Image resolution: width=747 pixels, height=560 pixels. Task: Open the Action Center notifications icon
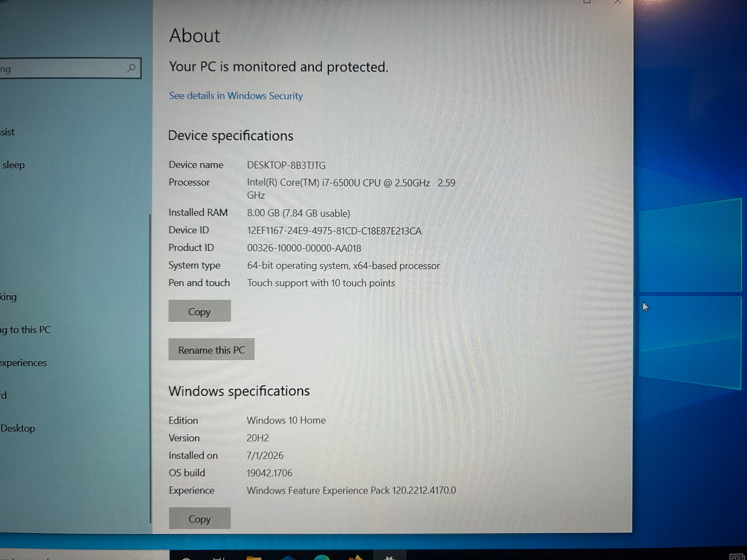pos(737,557)
